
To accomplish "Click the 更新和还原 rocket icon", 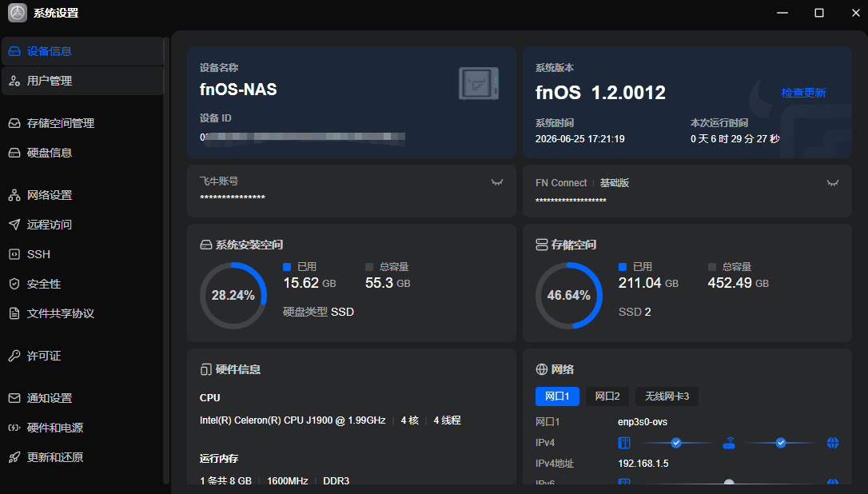I will pyautogui.click(x=14, y=457).
